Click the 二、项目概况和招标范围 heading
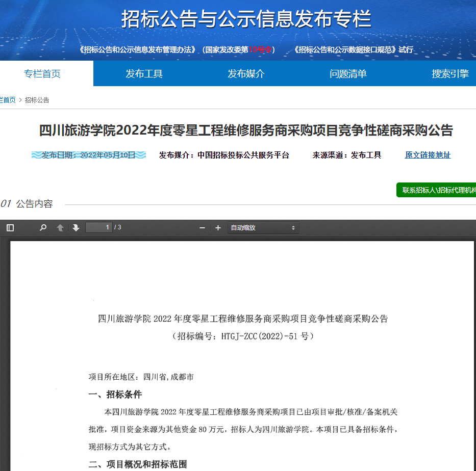 coord(138,464)
